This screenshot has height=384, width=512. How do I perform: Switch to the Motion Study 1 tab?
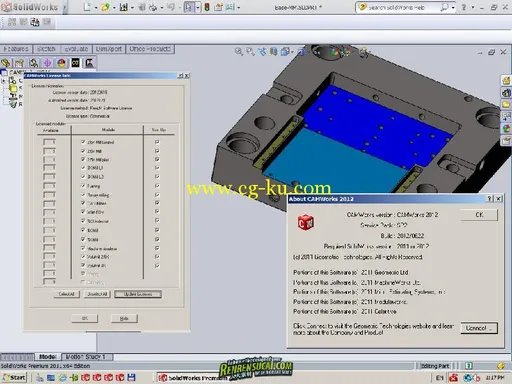tap(86, 357)
